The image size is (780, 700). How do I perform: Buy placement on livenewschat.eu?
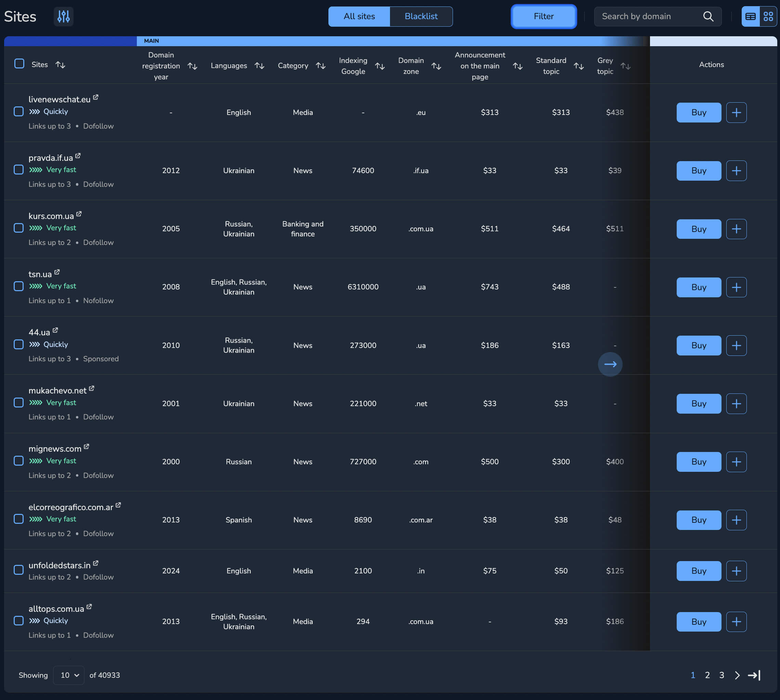[x=699, y=113]
